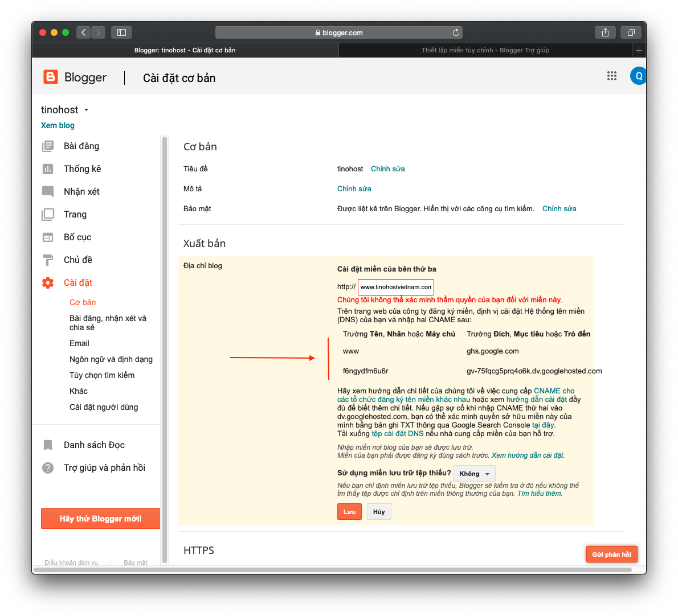The height and width of the screenshot is (616, 678).
Task: Click the Blogger logo icon
Action: tap(51, 77)
